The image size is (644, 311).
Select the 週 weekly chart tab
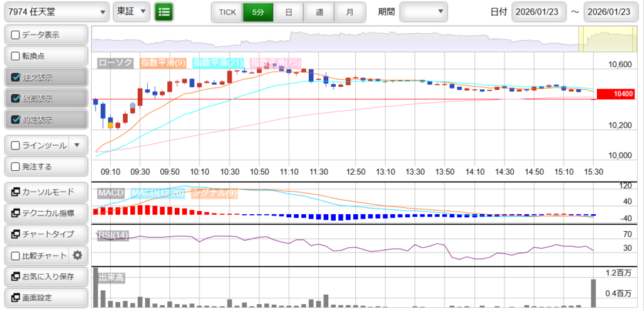(319, 12)
